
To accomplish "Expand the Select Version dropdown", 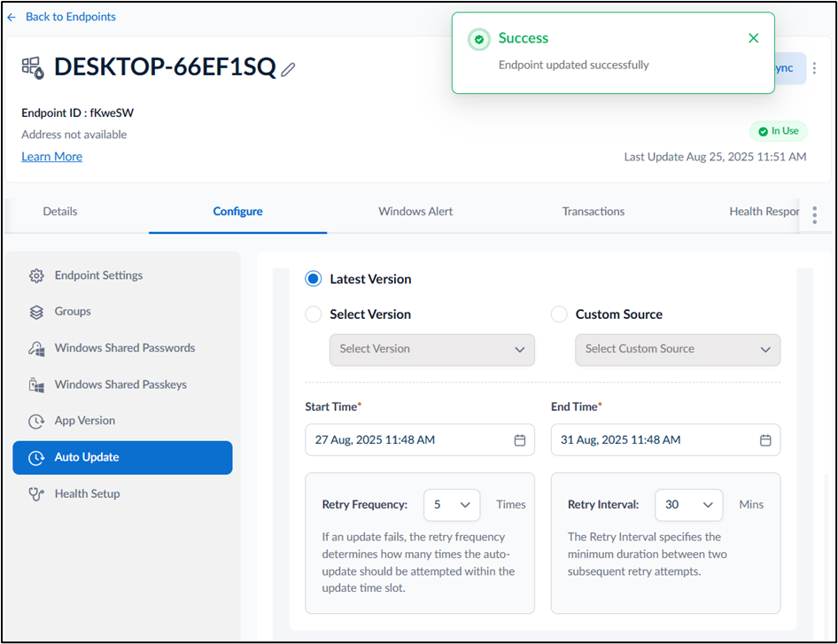I will (431, 350).
